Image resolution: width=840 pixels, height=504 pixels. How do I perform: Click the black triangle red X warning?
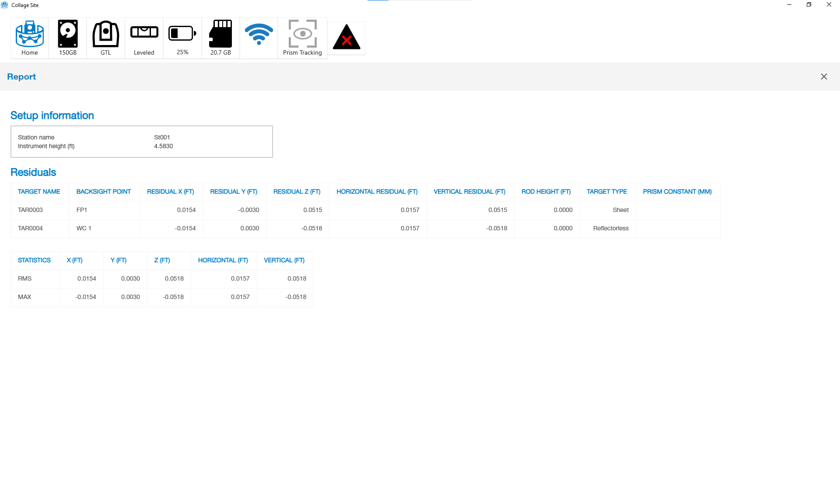[x=346, y=38]
